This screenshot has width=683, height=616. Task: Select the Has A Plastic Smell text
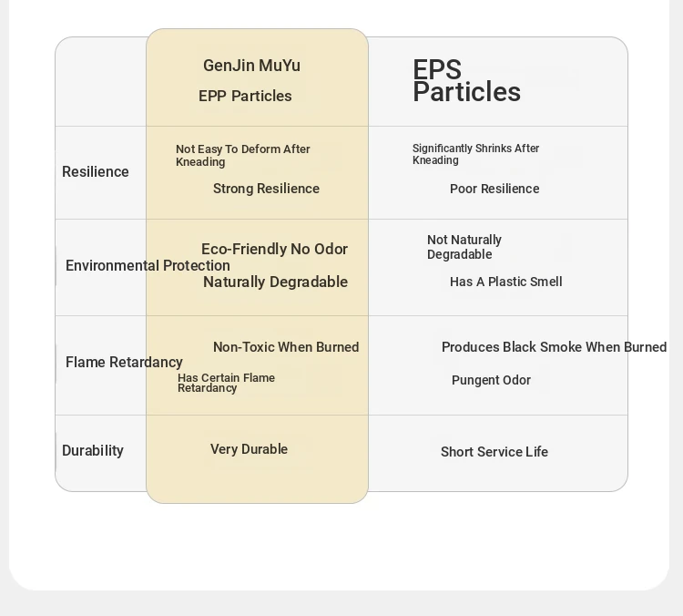(x=505, y=282)
